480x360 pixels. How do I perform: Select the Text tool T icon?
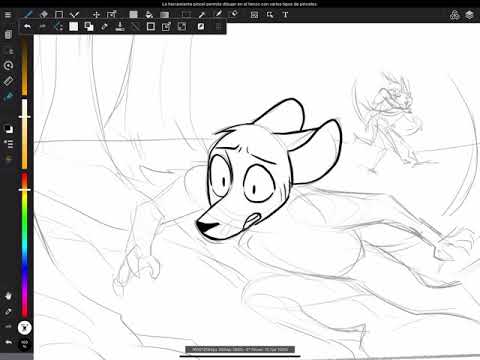[285, 15]
